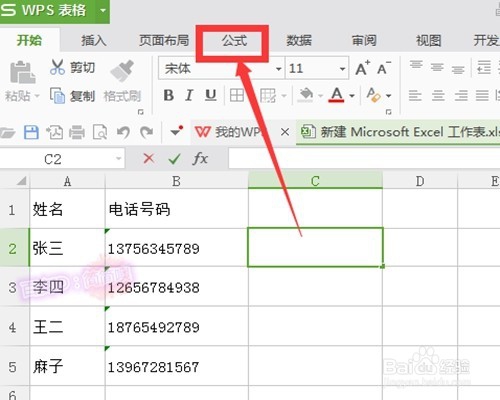Click the center horizontally icon
The height and width of the screenshot is (400, 500).
click(x=438, y=96)
